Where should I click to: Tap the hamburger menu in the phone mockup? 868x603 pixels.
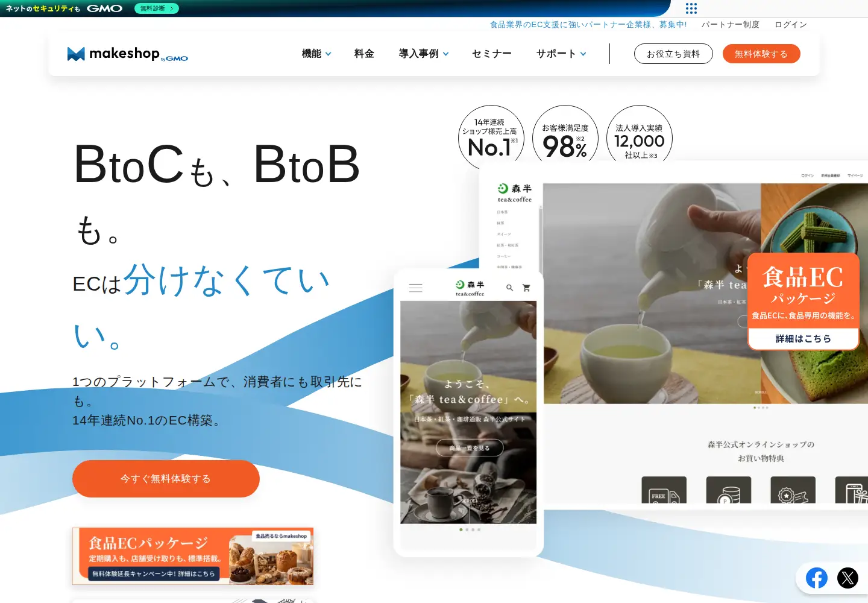click(x=416, y=288)
